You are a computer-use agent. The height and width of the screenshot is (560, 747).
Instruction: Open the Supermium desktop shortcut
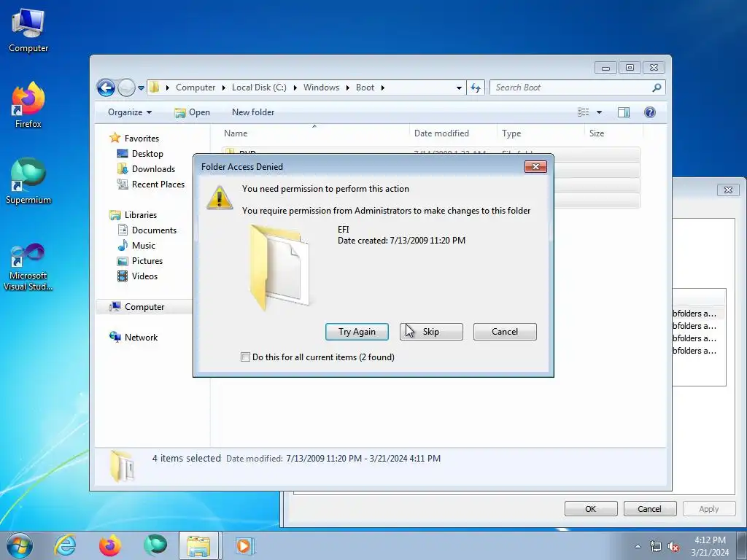pos(28,181)
